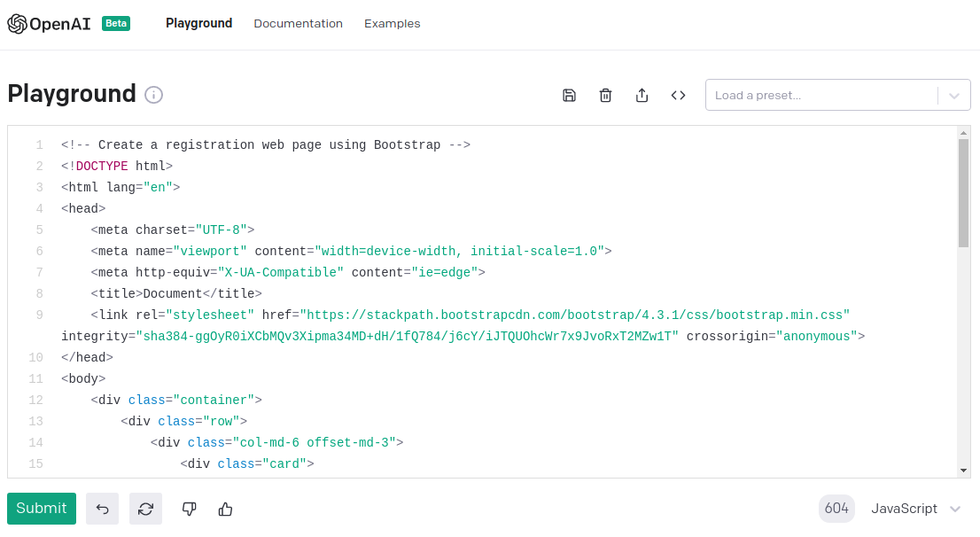
Task: Click inside the Load a preset field
Action: click(820, 96)
